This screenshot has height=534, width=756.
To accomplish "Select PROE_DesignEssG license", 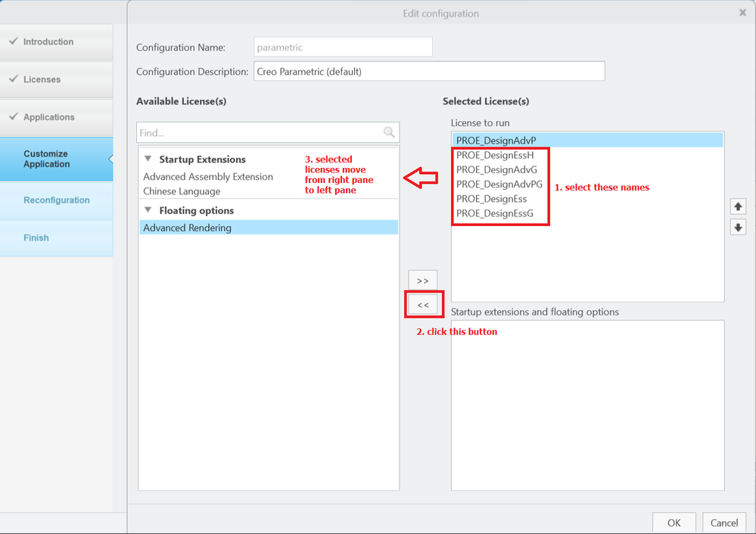I will [587, 213].
